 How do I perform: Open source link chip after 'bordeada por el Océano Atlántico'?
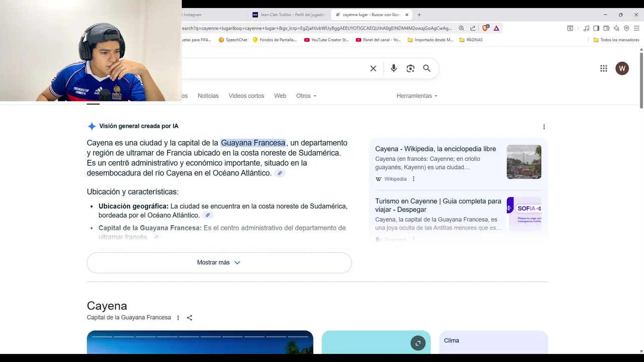[208, 215]
